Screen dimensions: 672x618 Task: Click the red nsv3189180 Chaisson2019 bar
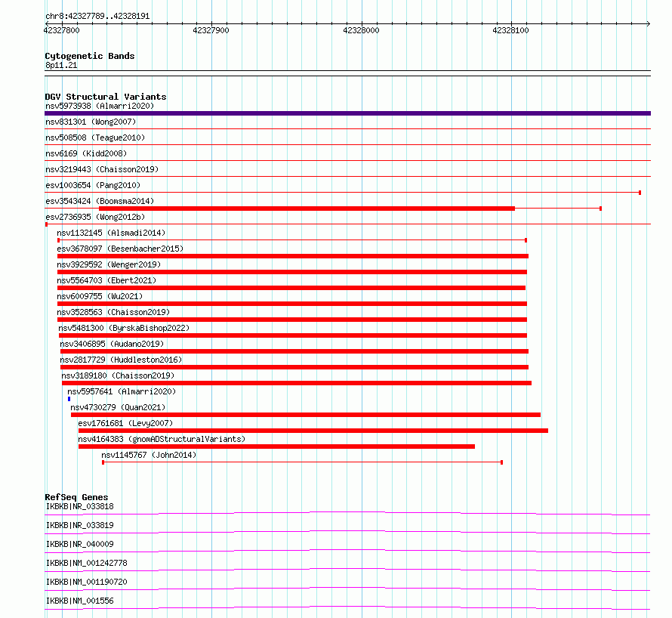click(297, 383)
